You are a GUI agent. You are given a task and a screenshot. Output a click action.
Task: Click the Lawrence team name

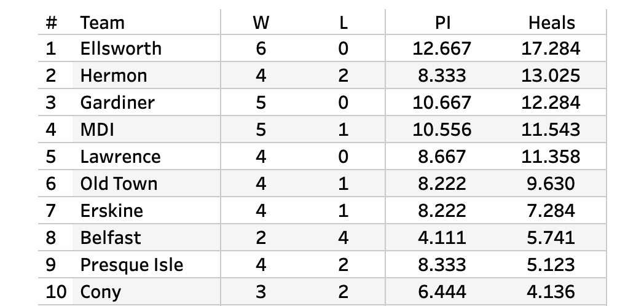(x=120, y=157)
